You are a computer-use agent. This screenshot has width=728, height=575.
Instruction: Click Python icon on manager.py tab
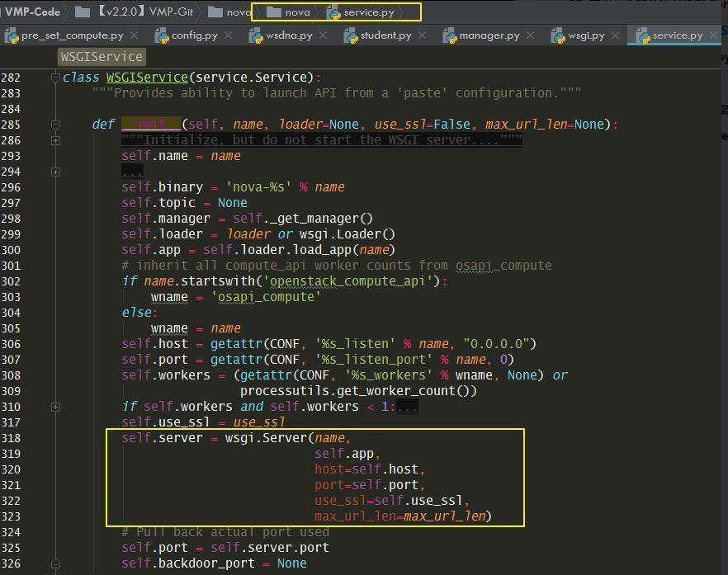450,36
